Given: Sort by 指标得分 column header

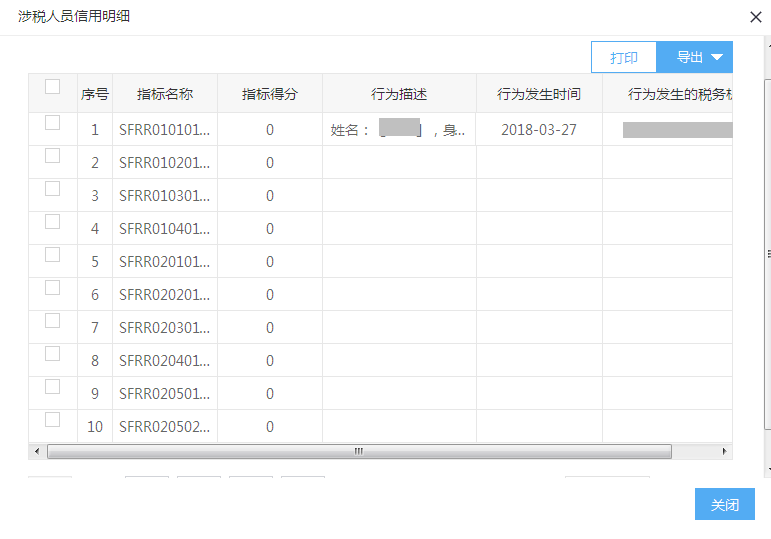Looking at the screenshot, I should click(269, 94).
